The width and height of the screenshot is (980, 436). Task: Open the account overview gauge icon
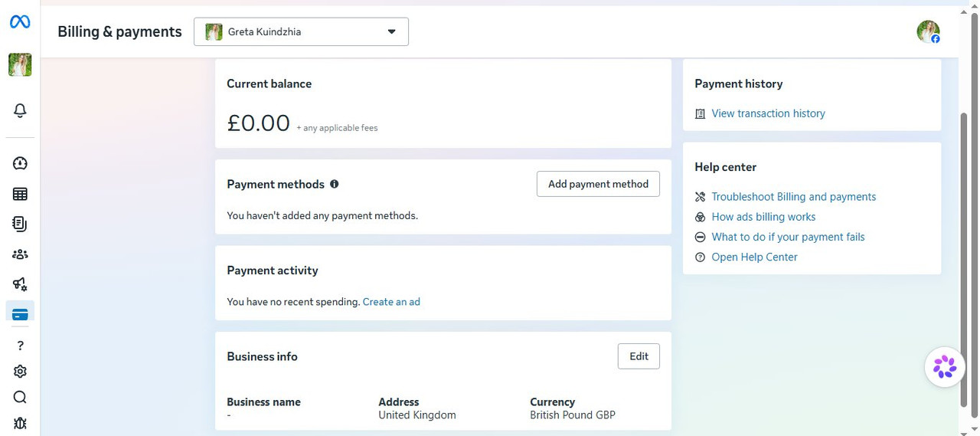[20, 163]
